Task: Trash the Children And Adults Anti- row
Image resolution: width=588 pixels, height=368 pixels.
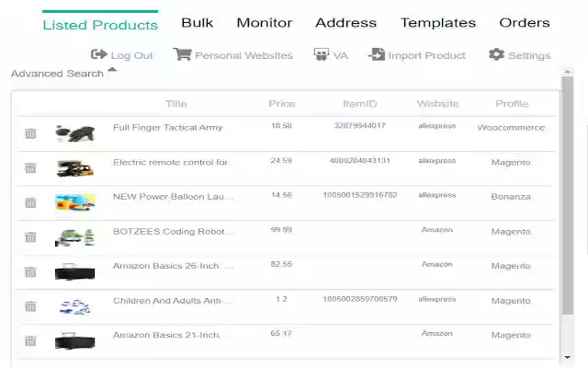Action: 30,306
